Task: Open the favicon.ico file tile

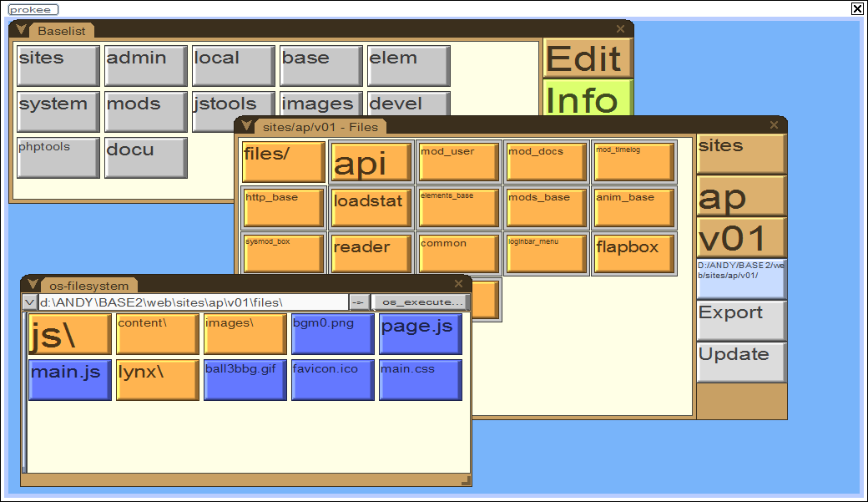Action: click(x=332, y=380)
